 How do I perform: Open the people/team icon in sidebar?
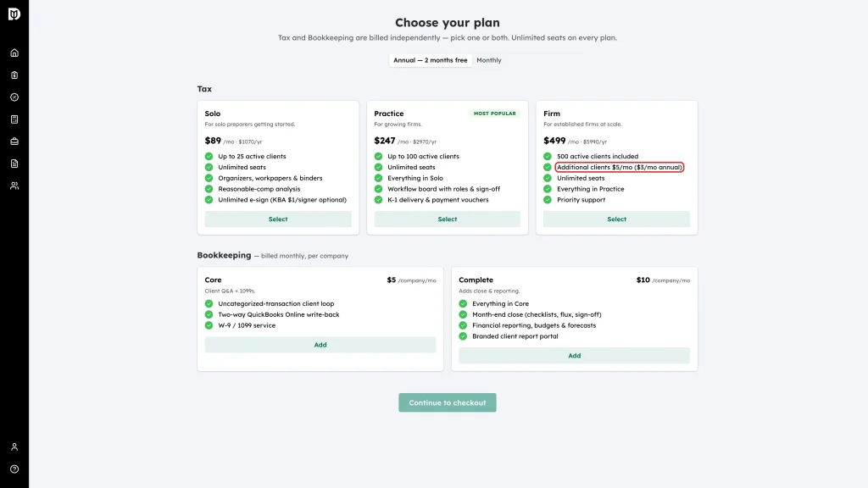coord(14,186)
